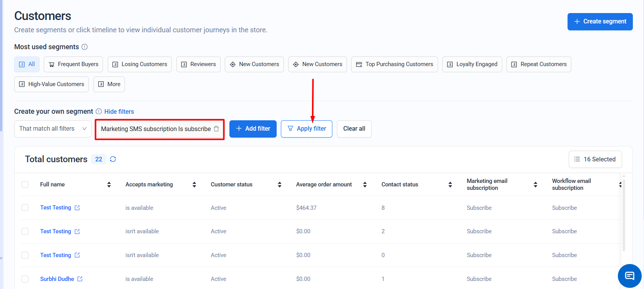644x289 pixels.
Task: Open the live chat widget
Action: click(629, 276)
